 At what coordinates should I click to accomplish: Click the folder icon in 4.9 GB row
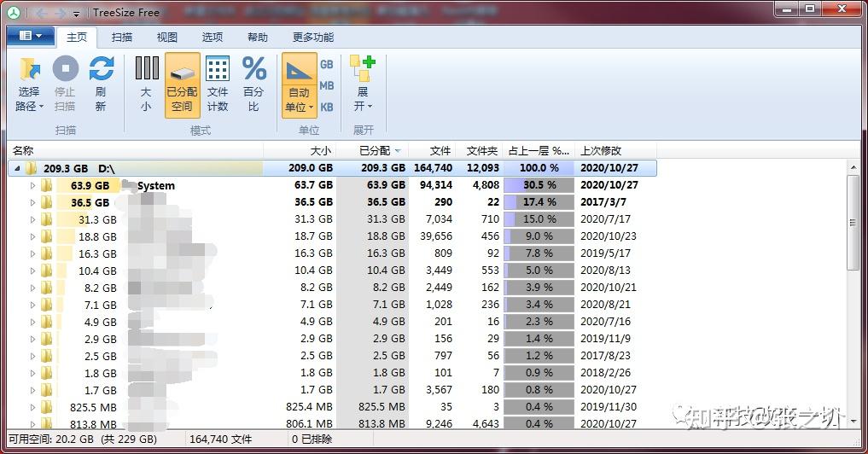click(x=46, y=323)
